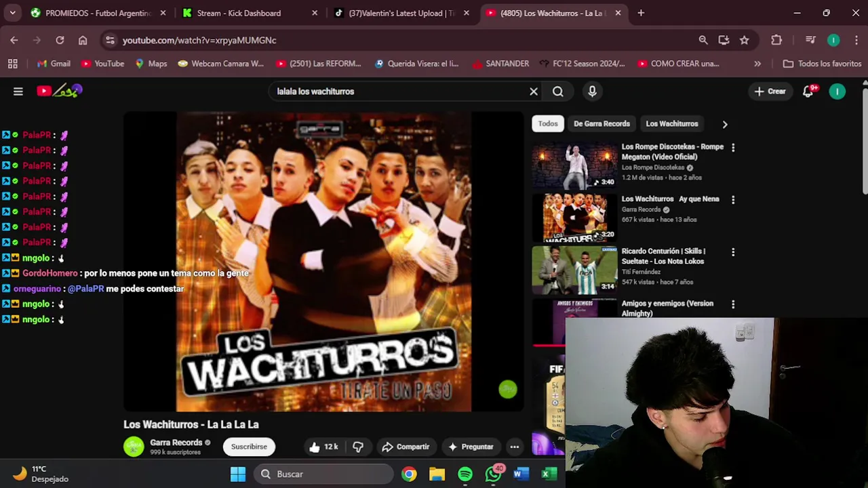Reload the current page

click(60, 40)
